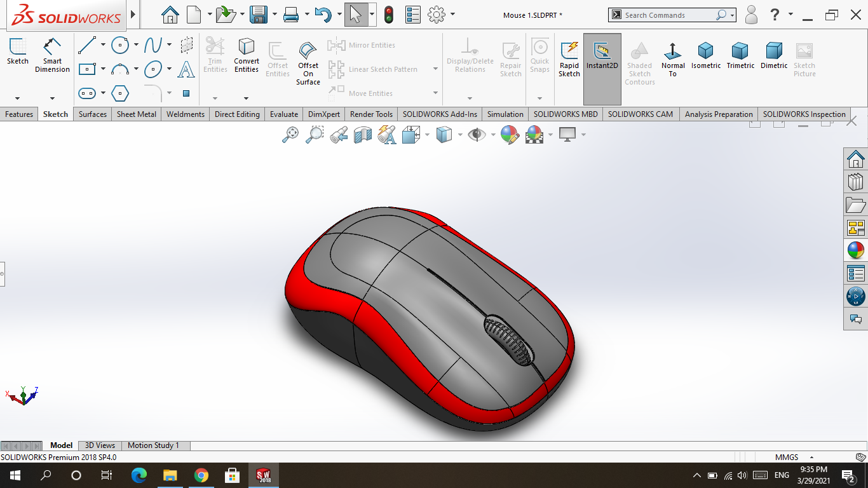Open File Explorer from the taskbar
The image size is (868, 488).
[170, 475]
